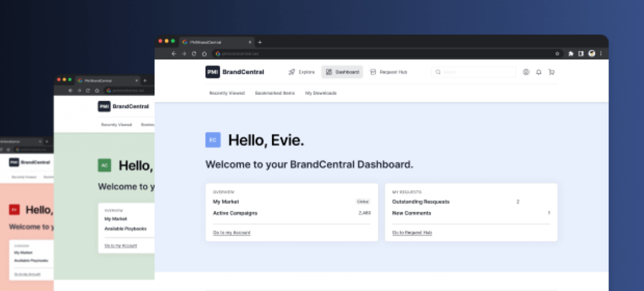Reload the page in the front browser window
Image resolution: width=644 pixels, height=291 pixels.
tap(194, 53)
